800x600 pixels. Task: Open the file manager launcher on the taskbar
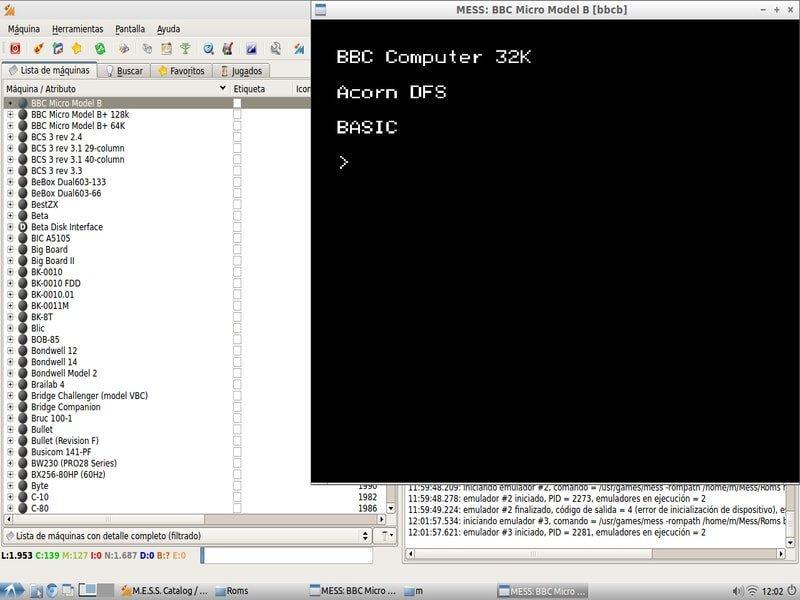pyautogui.click(x=36, y=591)
